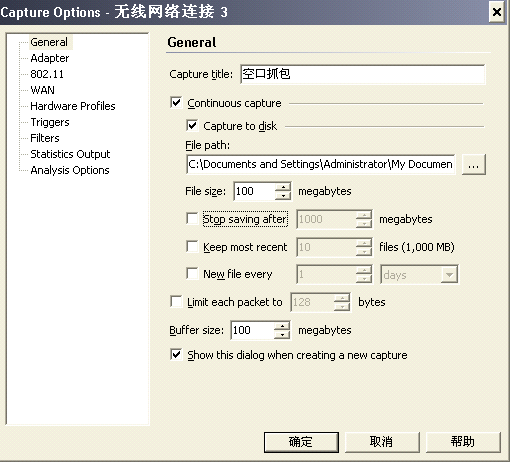Click the Capture title text field
The image size is (510, 464).
pyautogui.click(x=363, y=74)
